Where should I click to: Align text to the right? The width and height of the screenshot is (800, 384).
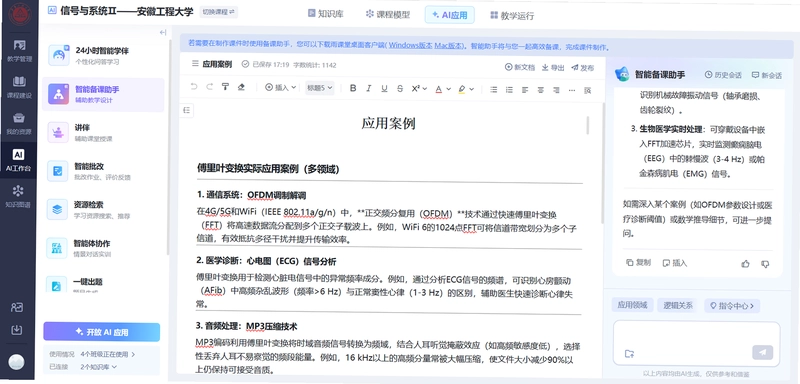(556, 89)
